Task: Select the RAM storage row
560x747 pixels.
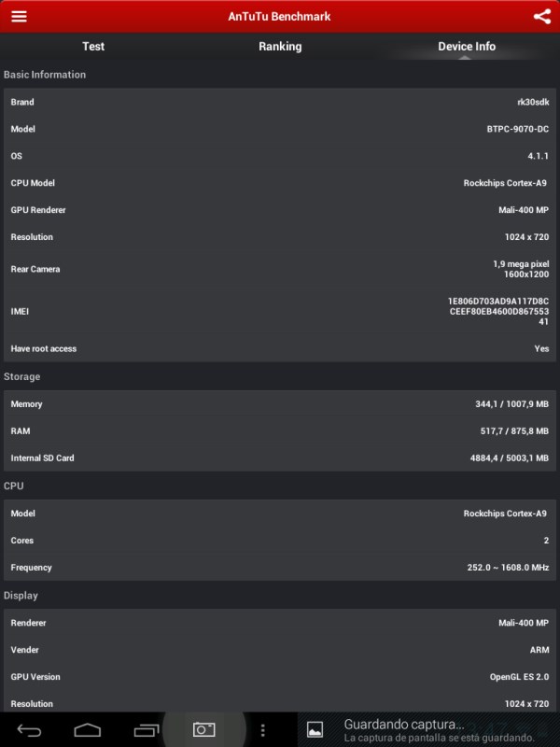Action: pyautogui.click(x=280, y=431)
